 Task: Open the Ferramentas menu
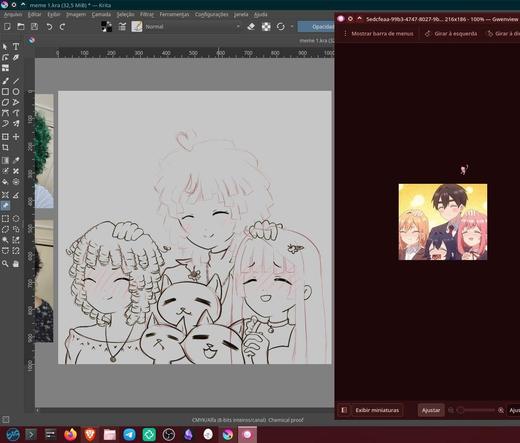tap(174, 14)
